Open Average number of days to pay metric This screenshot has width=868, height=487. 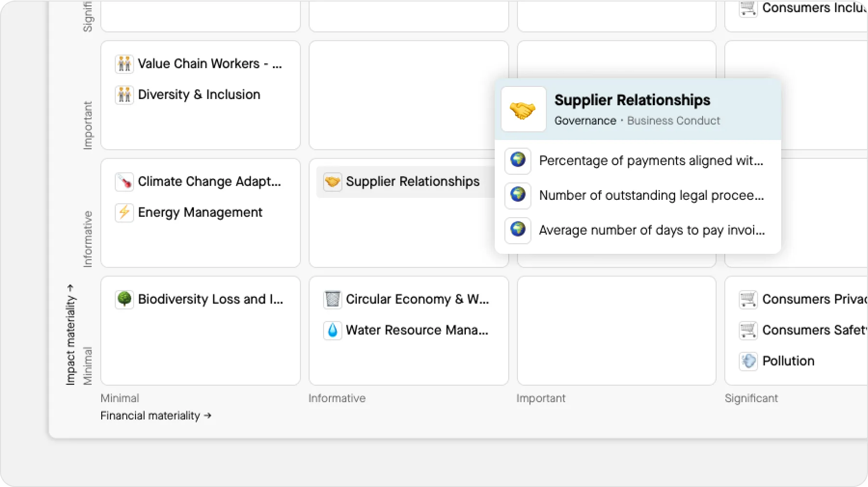[651, 230]
